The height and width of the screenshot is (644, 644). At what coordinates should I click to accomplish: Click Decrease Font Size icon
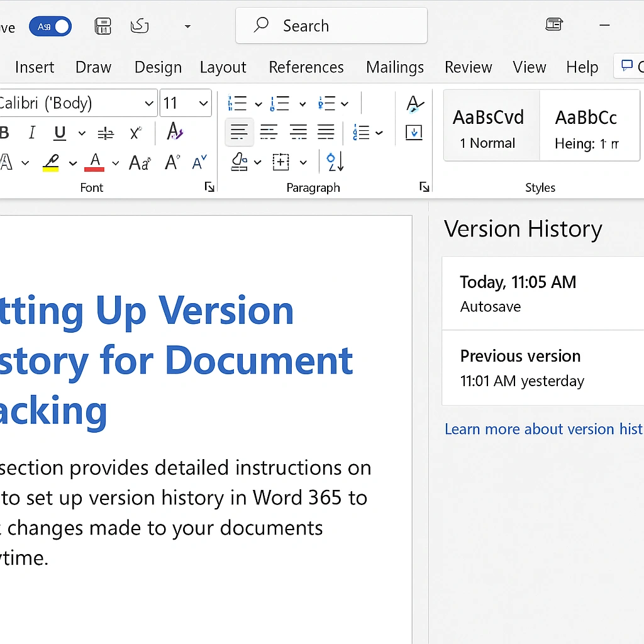tap(199, 163)
